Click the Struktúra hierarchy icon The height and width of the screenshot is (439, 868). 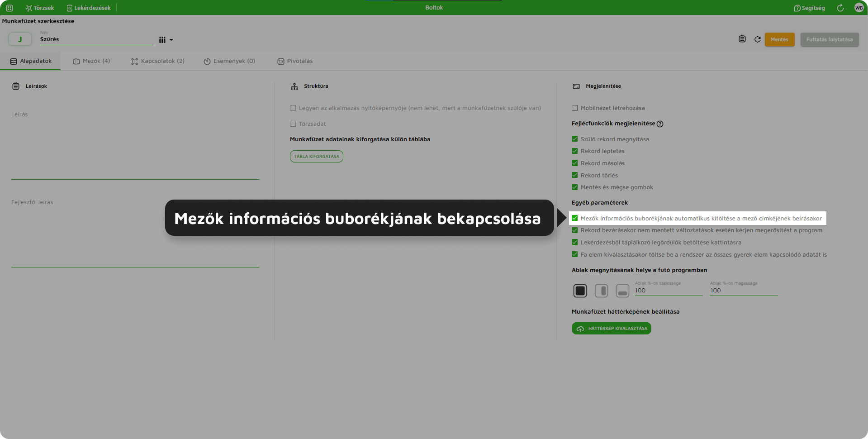(x=294, y=86)
